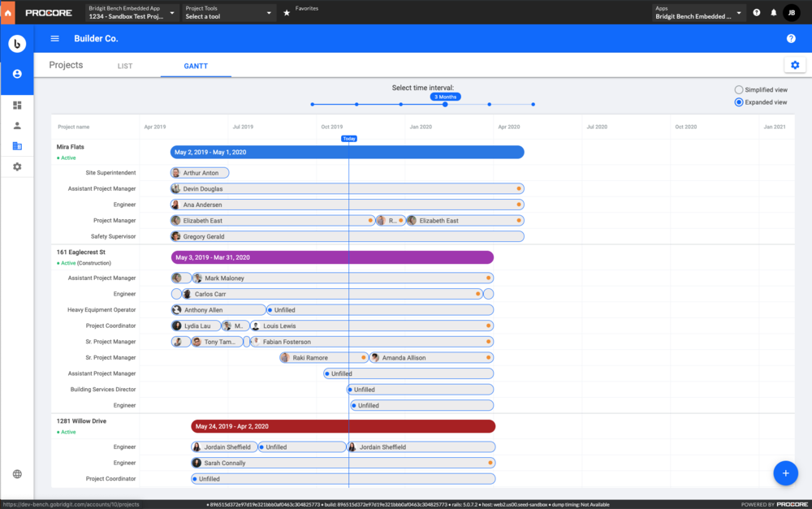Viewport: 812px width, 509px height.
Task: Open the project selector dropdown 1234 - Sandbox Test
Action: (x=132, y=12)
